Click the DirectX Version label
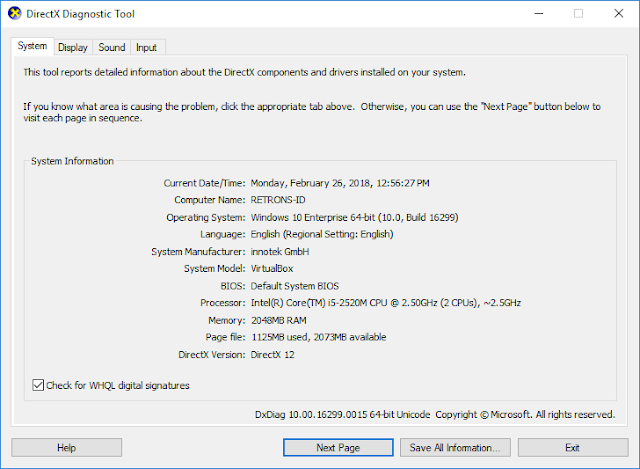This screenshot has width=640, height=469. click(x=211, y=354)
